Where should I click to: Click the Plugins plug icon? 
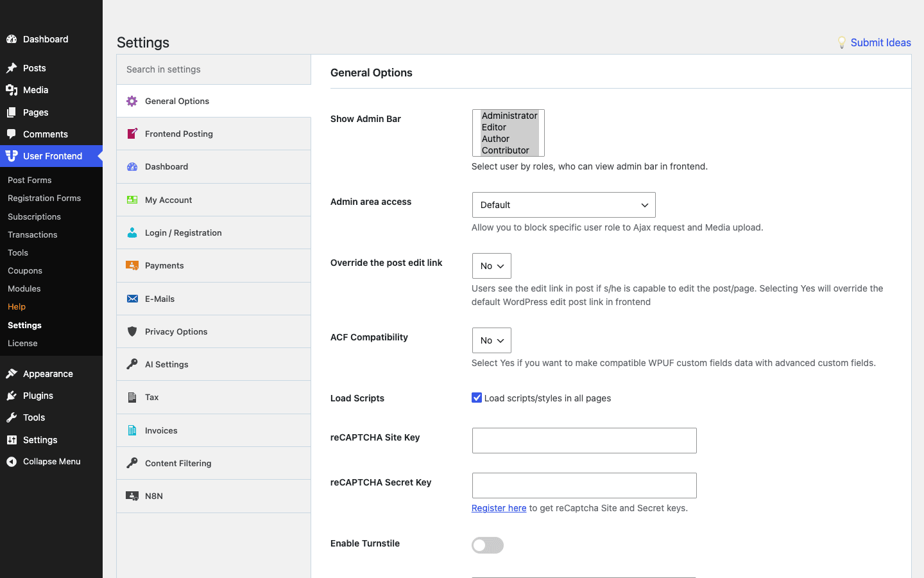pos(12,396)
